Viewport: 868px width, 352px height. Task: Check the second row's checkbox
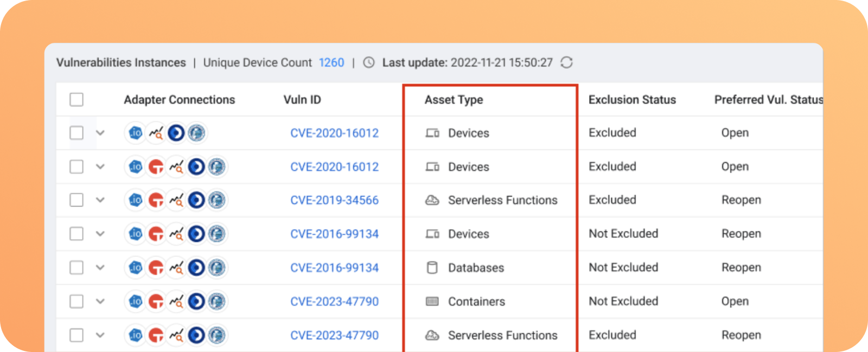click(76, 167)
